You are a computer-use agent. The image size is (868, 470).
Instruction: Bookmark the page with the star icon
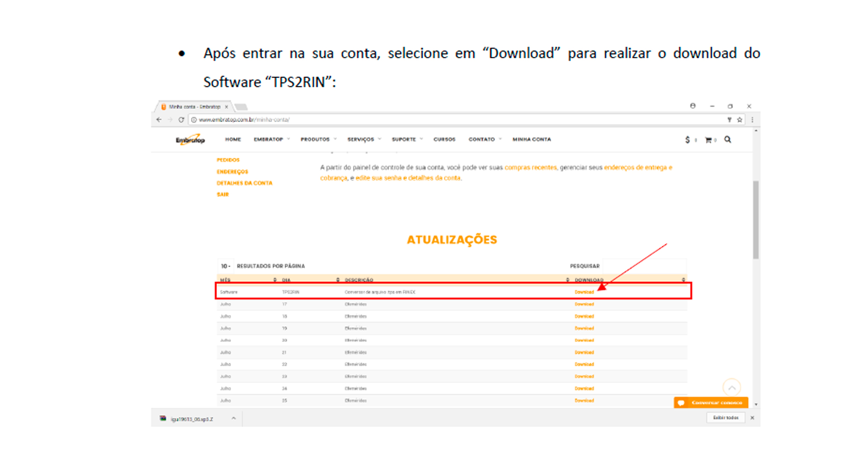point(740,120)
